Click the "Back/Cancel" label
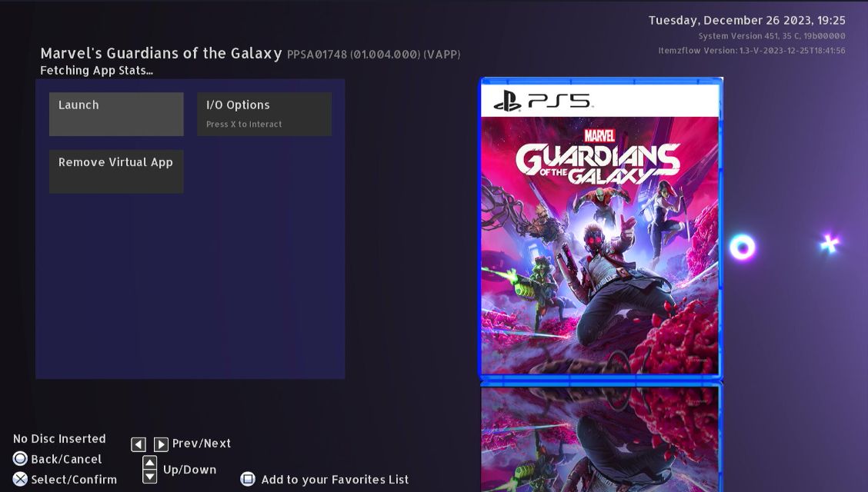The width and height of the screenshot is (868, 492). pyautogui.click(x=66, y=460)
